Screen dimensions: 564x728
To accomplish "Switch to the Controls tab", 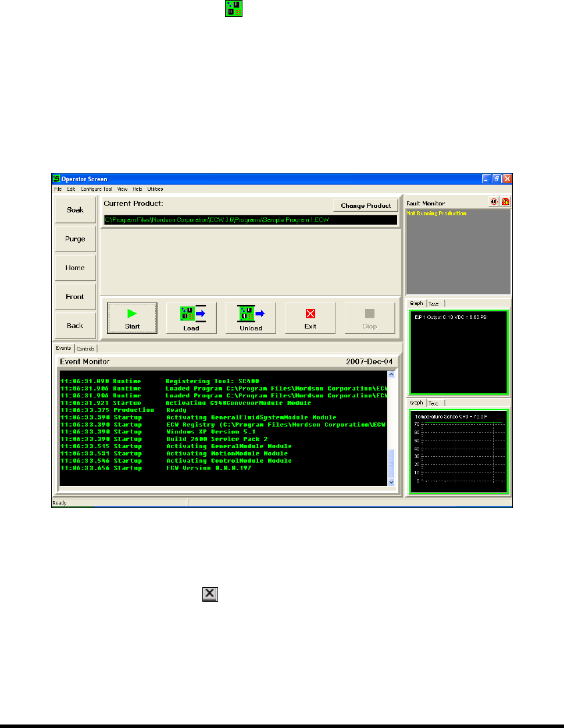I will [x=85, y=349].
